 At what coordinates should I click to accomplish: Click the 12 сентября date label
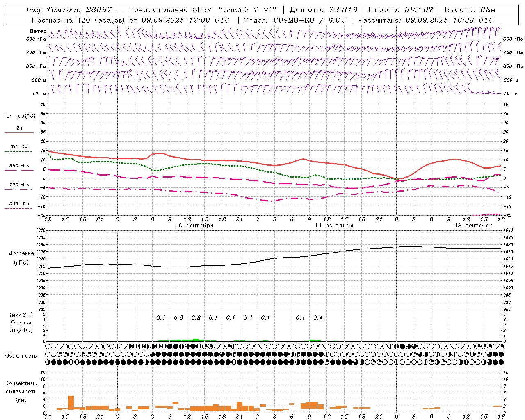[x=473, y=226]
